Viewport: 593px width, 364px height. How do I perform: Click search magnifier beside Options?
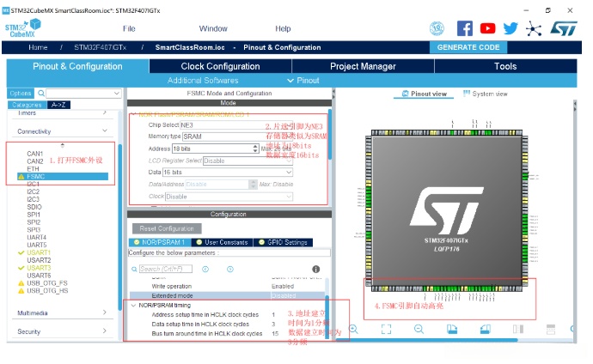[x=41, y=93]
